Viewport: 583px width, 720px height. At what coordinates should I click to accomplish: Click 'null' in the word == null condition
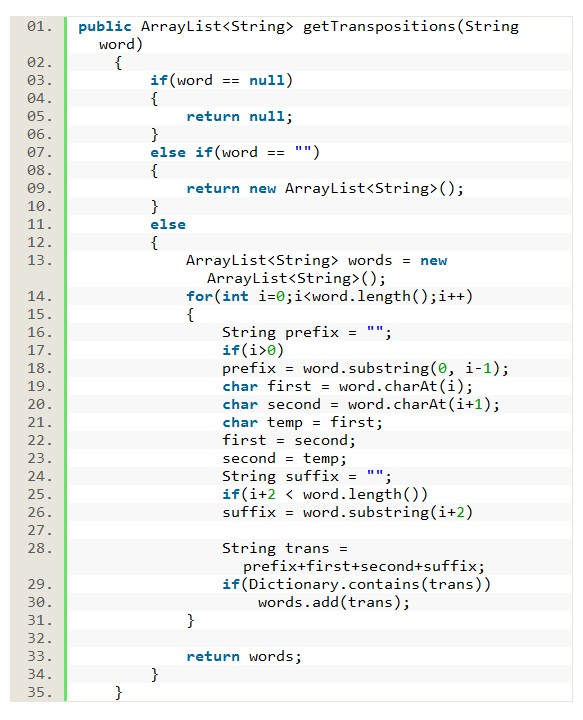[267, 80]
